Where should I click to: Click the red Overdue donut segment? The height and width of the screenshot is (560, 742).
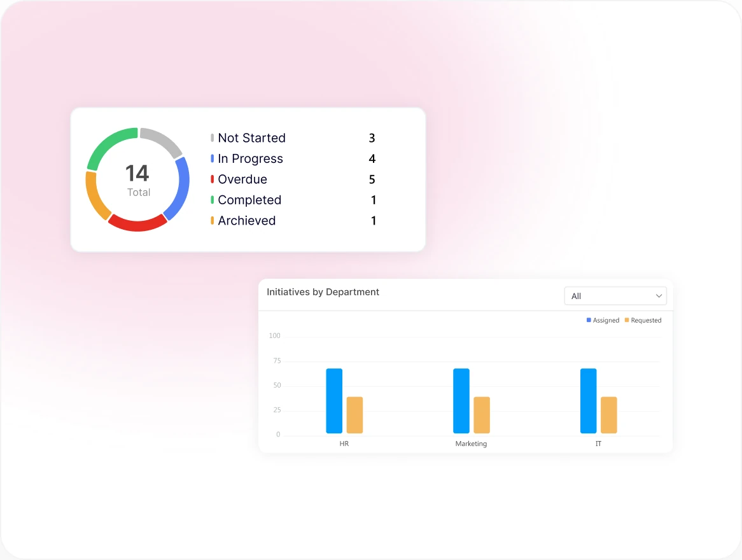click(x=137, y=223)
